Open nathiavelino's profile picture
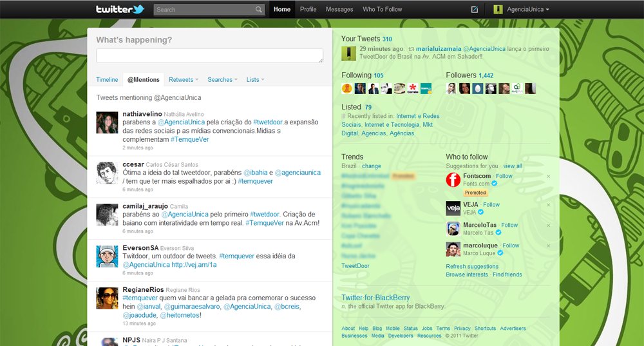This screenshot has width=644, height=346. tap(107, 122)
